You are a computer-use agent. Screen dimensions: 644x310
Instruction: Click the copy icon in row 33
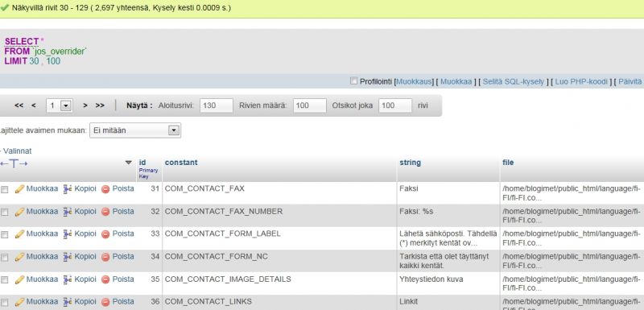pyautogui.click(x=67, y=234)
